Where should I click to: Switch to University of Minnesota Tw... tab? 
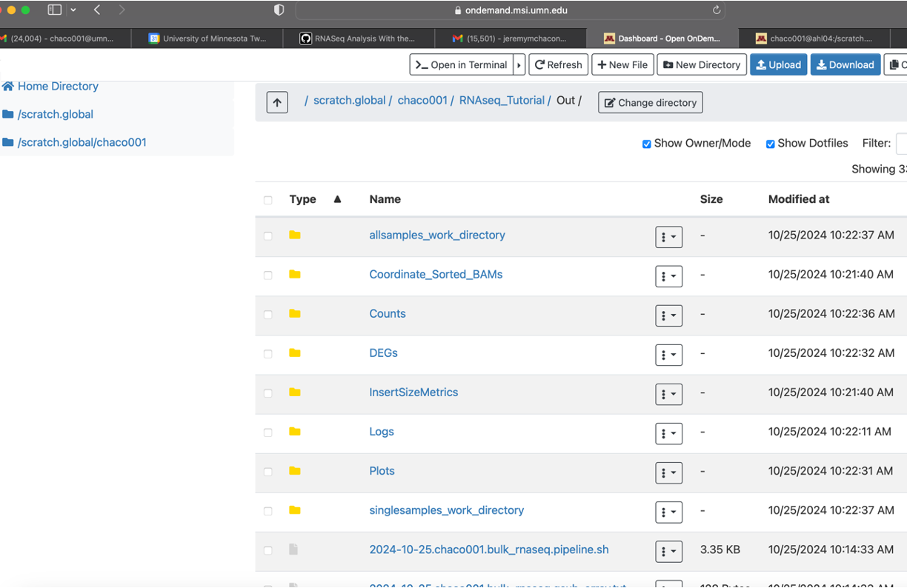(x=207, y=39)
